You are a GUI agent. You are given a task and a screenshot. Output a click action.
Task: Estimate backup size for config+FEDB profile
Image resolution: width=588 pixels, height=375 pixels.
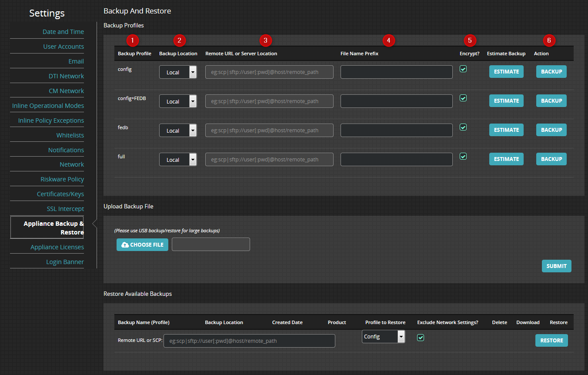click(506, 101)
